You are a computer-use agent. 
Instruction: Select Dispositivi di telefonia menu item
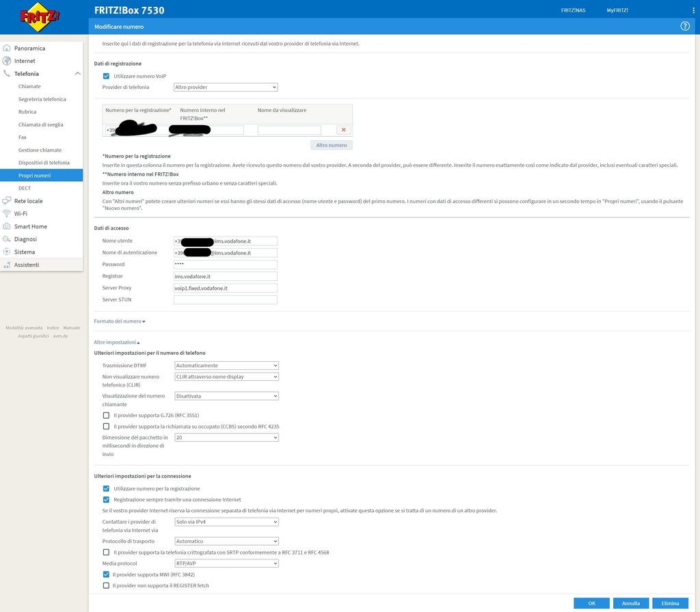pyautogui.click(x=44, y=163)
